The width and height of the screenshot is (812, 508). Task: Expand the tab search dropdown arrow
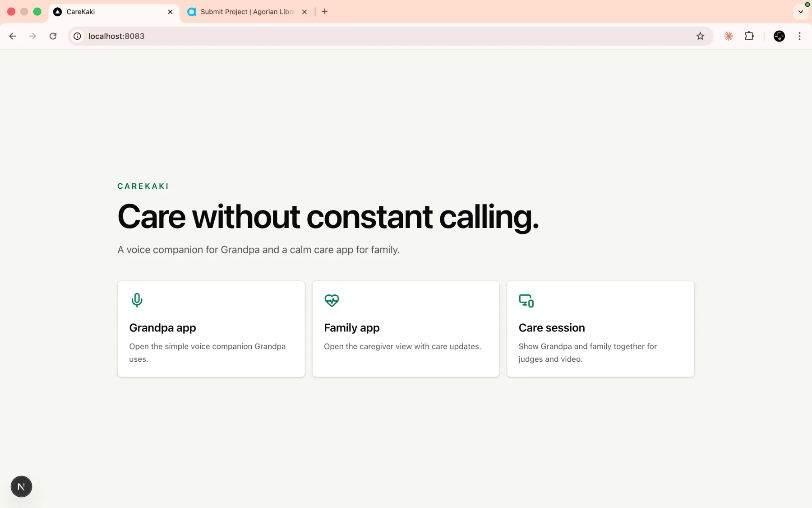click(801, 12)
